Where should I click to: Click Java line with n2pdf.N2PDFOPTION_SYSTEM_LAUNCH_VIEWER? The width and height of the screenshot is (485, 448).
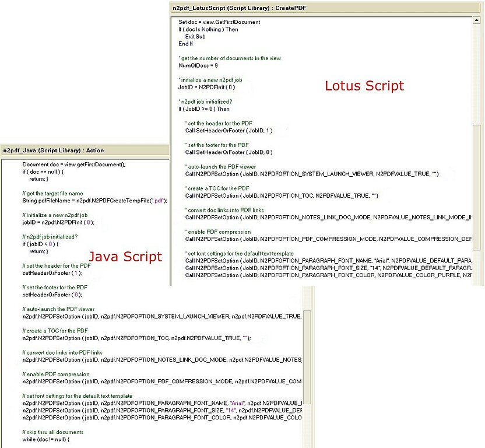click(162, 316)
